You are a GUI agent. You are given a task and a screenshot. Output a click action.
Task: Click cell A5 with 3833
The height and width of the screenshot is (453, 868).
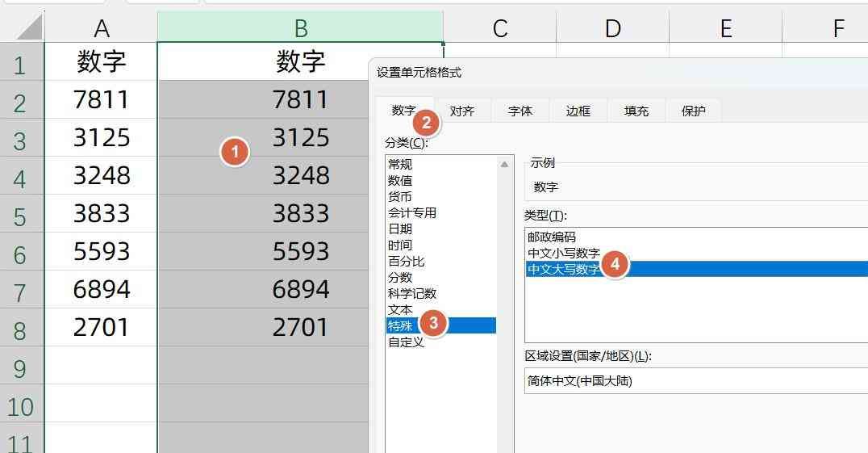[x=101, y=214]
